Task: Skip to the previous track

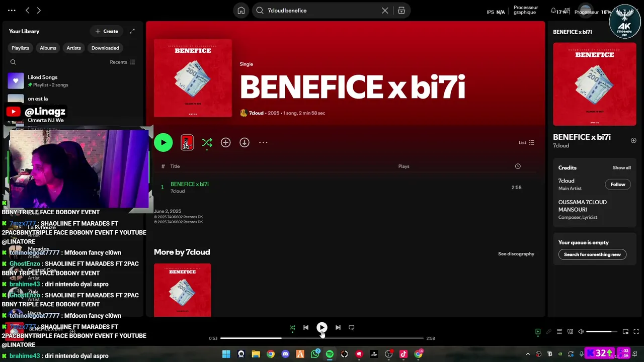Action: click(305, 328)
